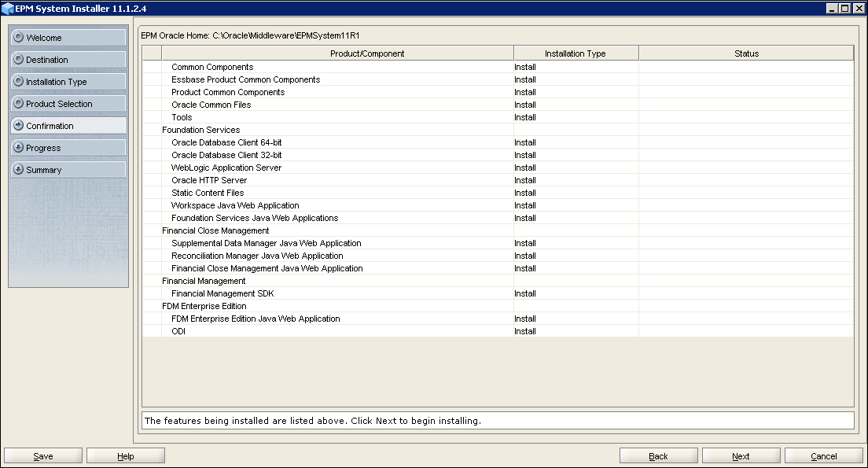The image size is (868, 468).
Task: Click the Back button
Action: point(658,455)
